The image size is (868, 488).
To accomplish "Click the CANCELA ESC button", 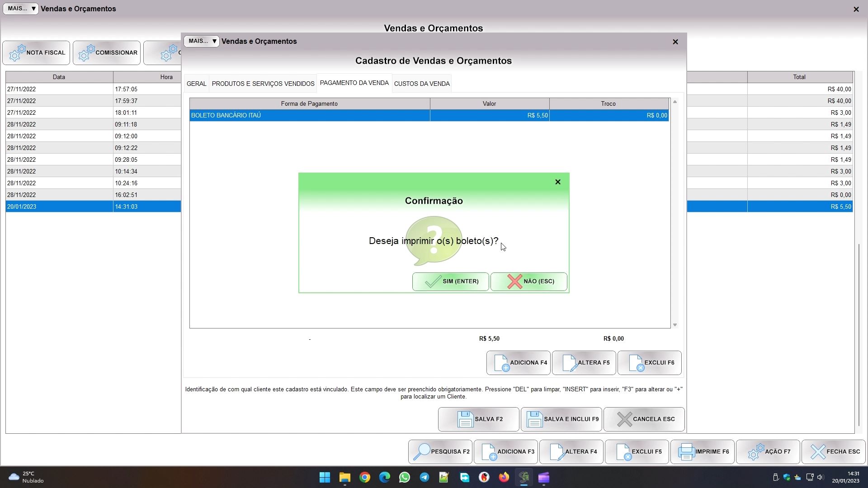I will click(x=644, y=419).
